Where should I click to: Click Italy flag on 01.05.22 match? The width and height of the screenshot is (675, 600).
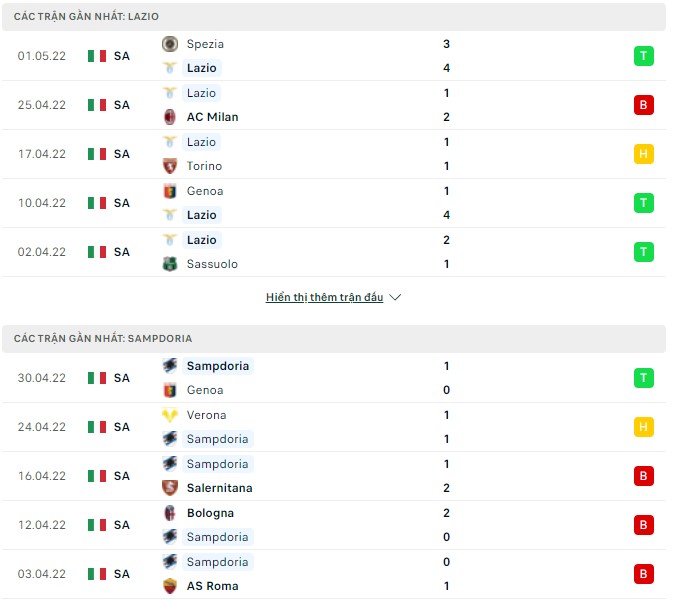click(97, 56)
